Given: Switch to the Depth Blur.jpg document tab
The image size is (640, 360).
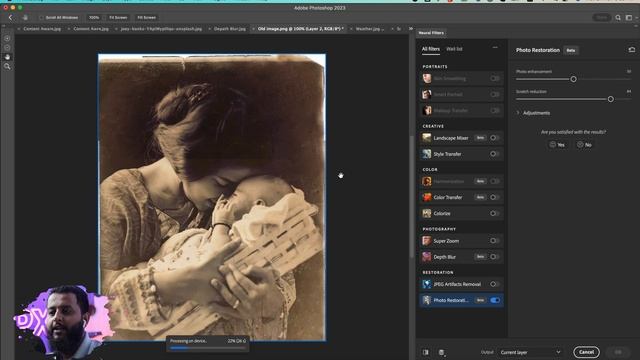Looking at the screenshot, I should click(229, 29).
